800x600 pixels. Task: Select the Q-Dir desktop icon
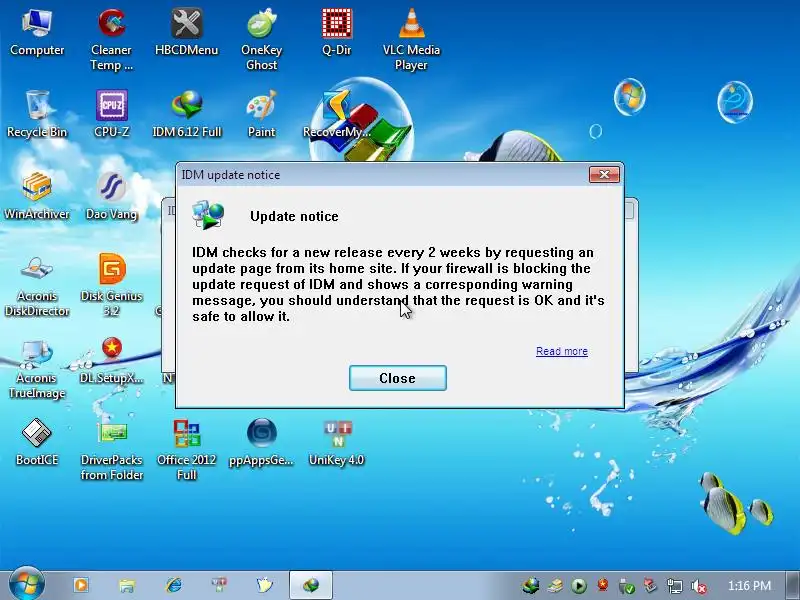[x=337, y=33]
